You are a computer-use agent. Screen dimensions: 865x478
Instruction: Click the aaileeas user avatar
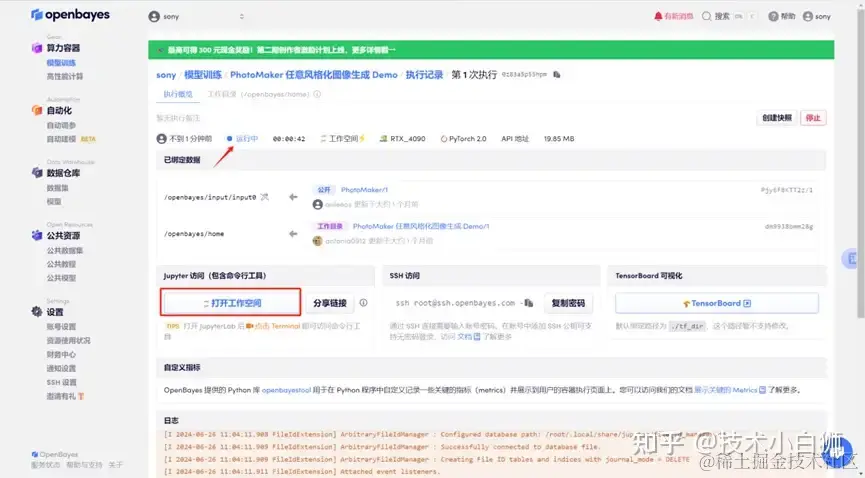[x=318, y=204]
